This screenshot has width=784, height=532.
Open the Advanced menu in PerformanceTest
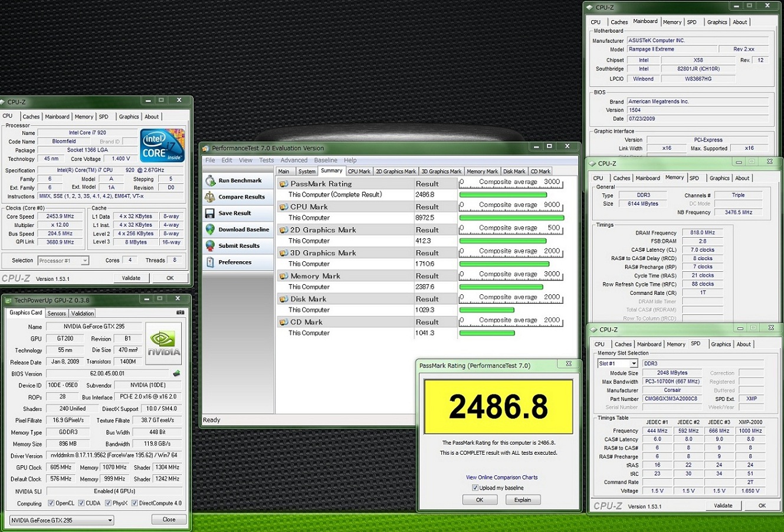[x=294, y=160]
